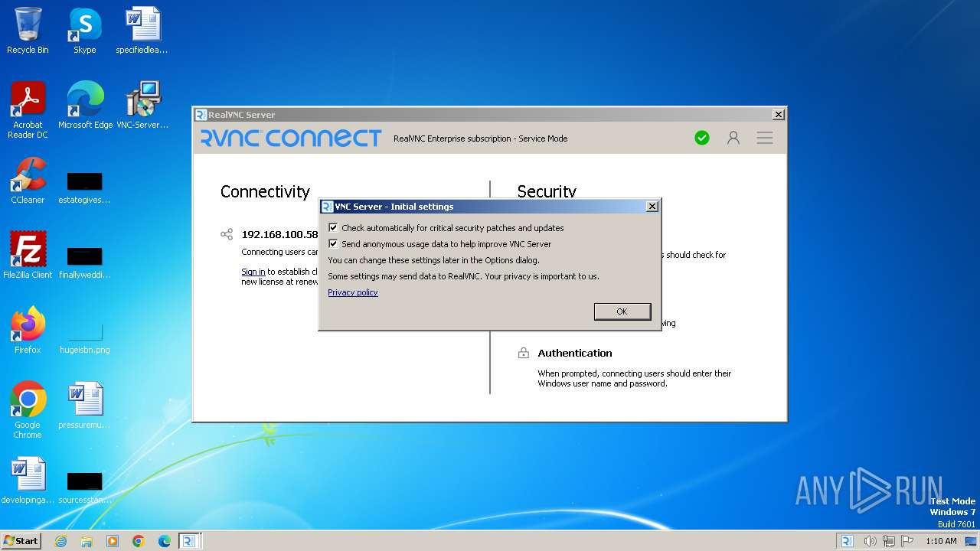Open Windows Explorer from the taskbar
Image resolution: width=980 pixels, height=551 pixels.
[87, 541]
